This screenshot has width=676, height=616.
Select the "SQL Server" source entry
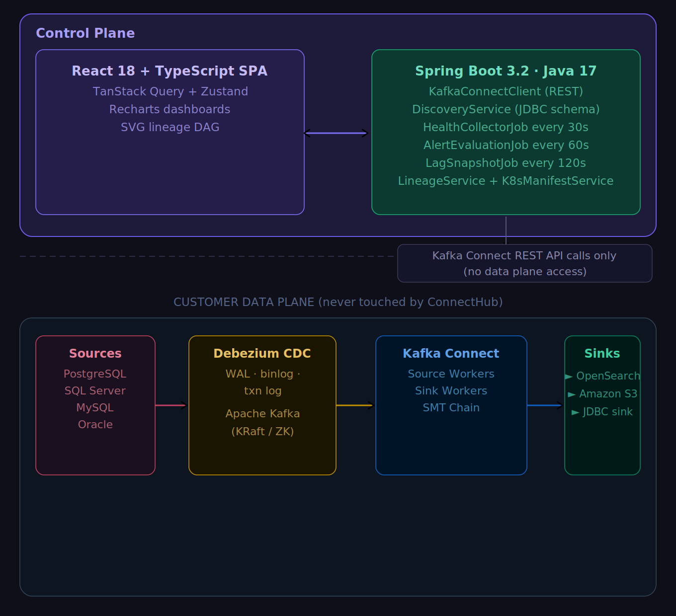point(95,391)
